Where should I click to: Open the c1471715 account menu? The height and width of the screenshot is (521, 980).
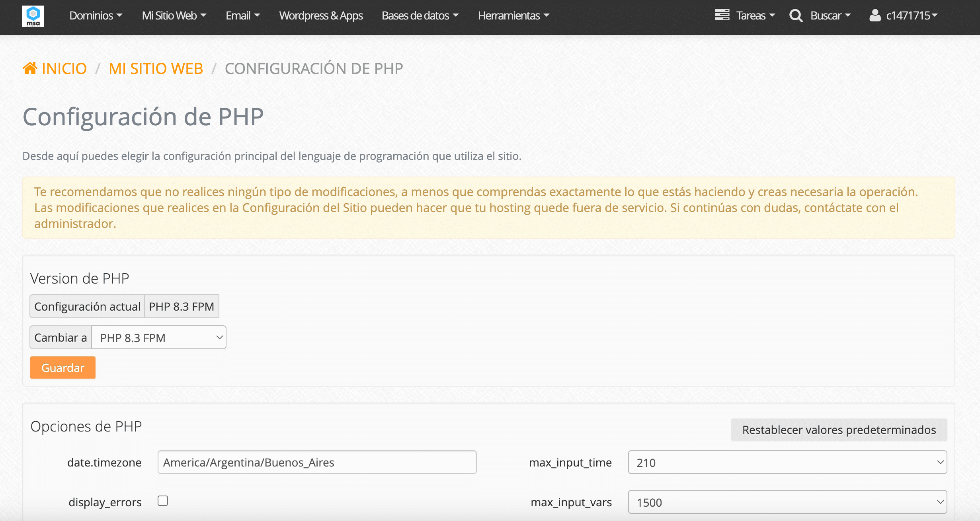[x=912, y=16]
